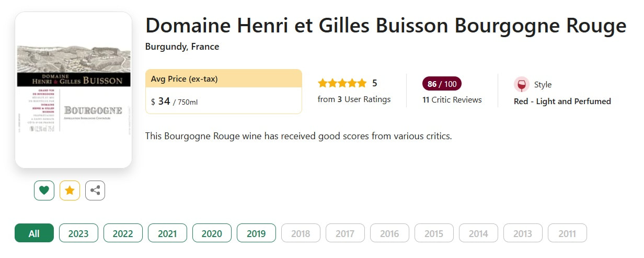The image size is (644, 258).
Task: Open the 11 Critic Reviews link
Action: (x=452, y=99)
